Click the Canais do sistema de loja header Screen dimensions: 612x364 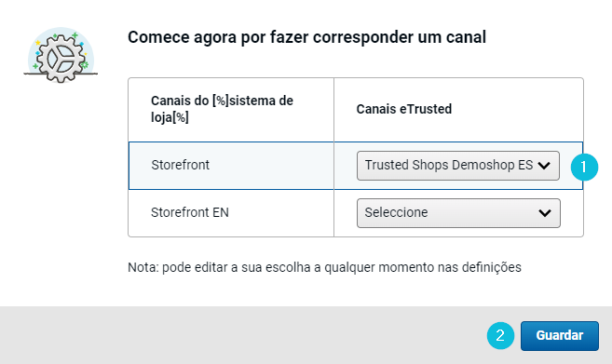coord(222,109)
